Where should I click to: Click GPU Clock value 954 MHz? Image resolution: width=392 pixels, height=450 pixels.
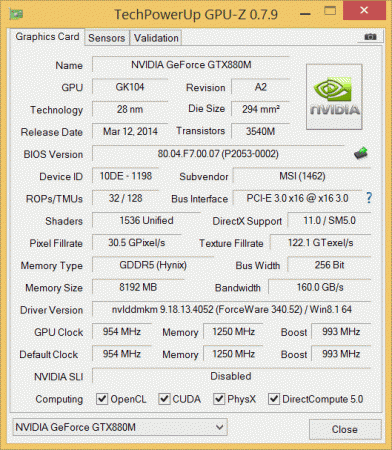pos(122,332)
